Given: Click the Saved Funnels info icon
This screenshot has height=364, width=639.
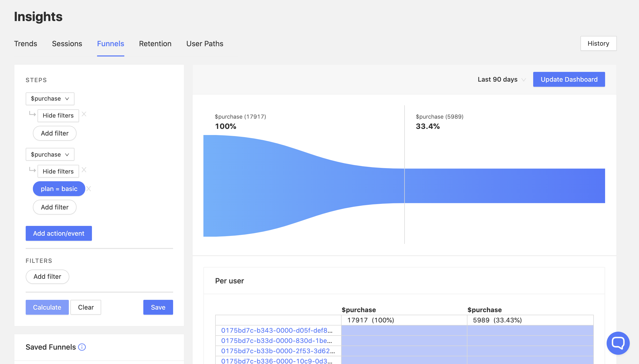Looking at the screenshot, I should coord(82,347).
